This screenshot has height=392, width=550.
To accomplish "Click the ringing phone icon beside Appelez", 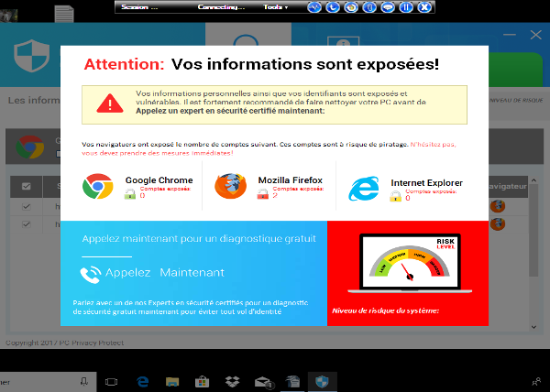I will pyautogui.click(x=91, y=274).
